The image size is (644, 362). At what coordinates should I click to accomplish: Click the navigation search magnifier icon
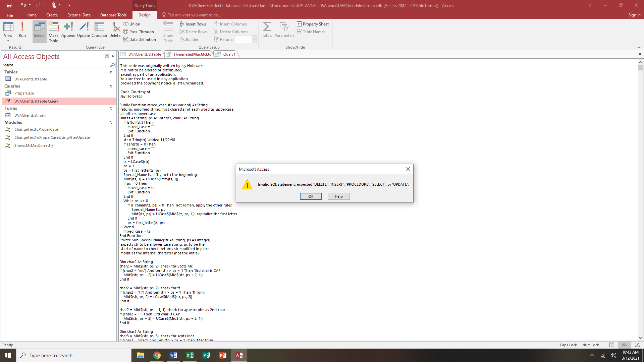[113, 65]
